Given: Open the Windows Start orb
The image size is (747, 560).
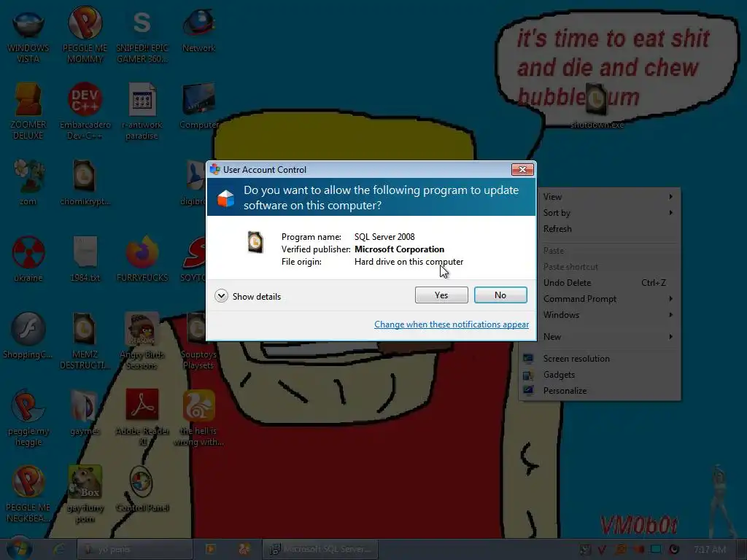Looking at the screenshot, I should pos(19,549).
